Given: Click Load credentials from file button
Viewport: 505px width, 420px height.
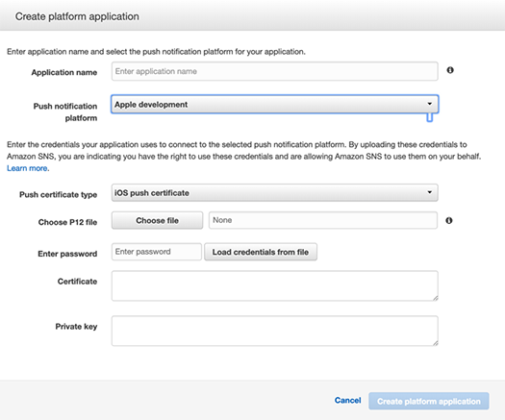Looking at the screenshot, I should point(261,252).
